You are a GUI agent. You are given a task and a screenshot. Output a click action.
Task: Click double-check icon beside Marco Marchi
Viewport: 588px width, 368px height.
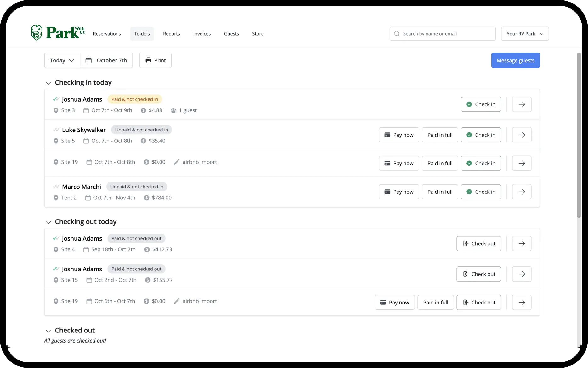(x=56, y=187)
